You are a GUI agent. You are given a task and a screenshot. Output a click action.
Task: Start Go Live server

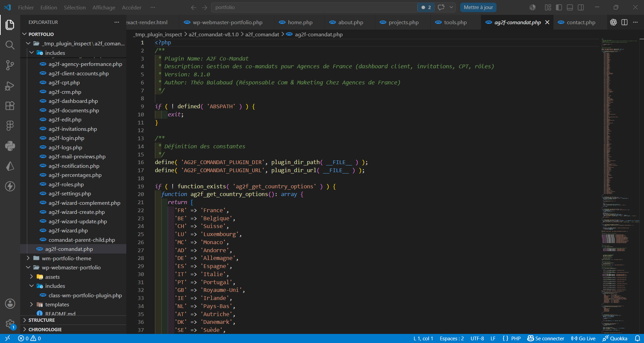(x=583, y=338)
